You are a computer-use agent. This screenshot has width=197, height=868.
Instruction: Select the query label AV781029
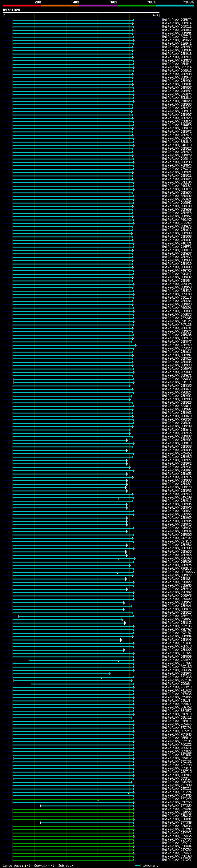pos(11,10)
